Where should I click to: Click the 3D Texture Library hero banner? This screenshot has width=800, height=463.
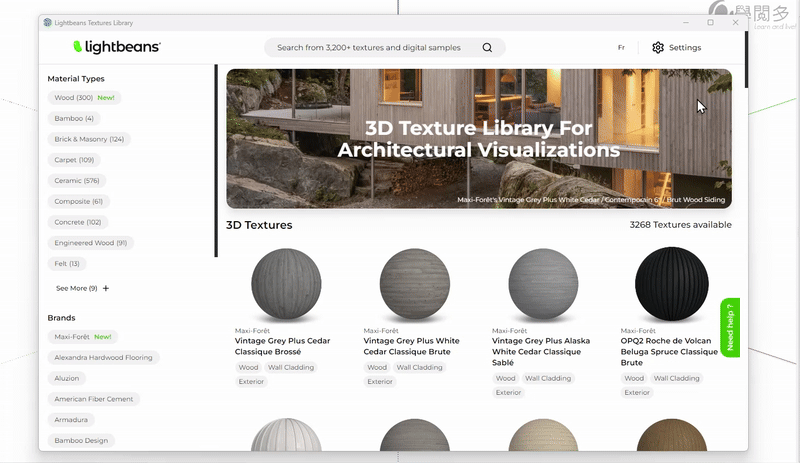tap(479, 139)
